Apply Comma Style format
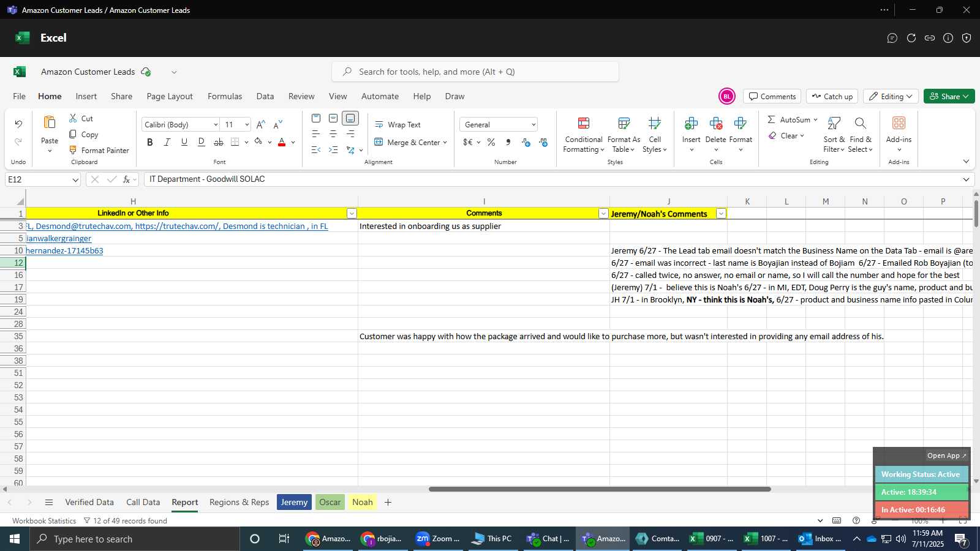This screenshot has width=980, height=551. point(508,142)
